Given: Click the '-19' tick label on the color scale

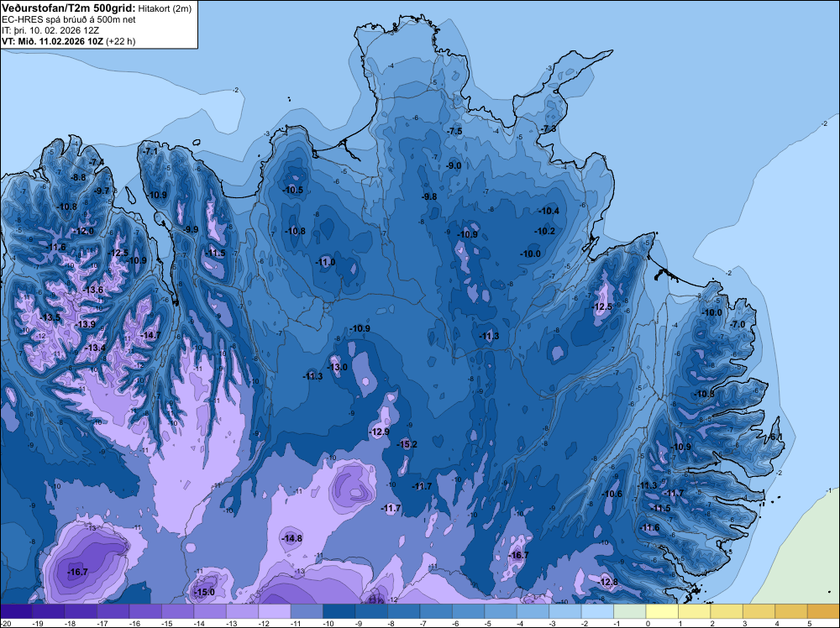Looking at the screenshot, I should click(37, 623).
